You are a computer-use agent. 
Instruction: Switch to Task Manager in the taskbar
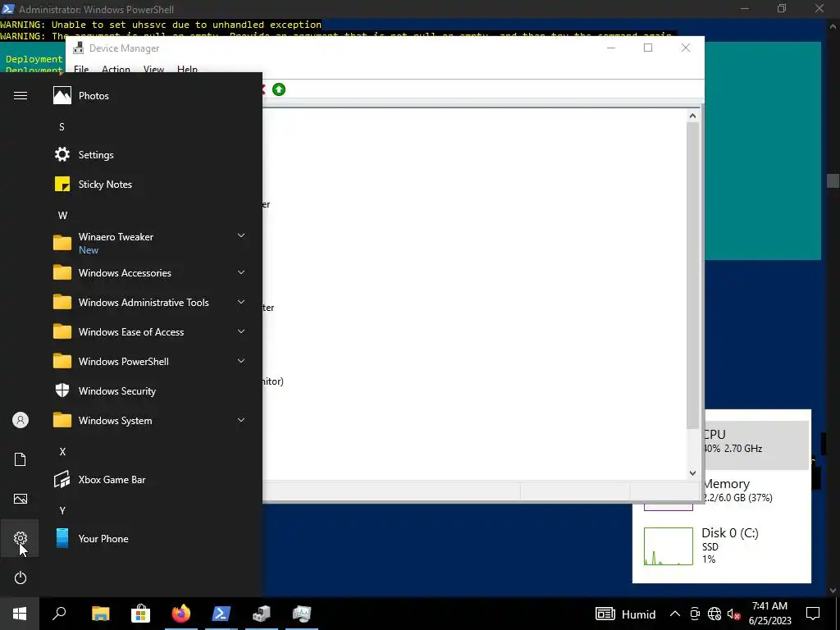[302, 614]
